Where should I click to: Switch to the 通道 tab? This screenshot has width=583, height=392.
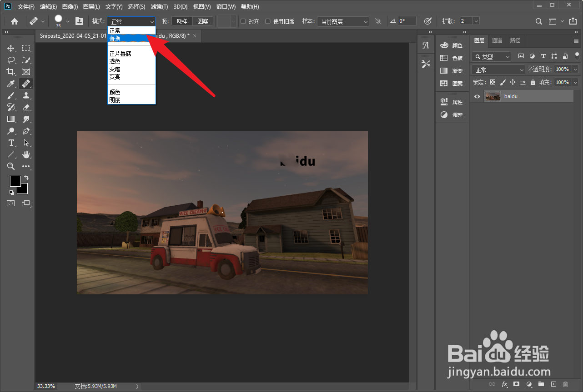point(497,40)
